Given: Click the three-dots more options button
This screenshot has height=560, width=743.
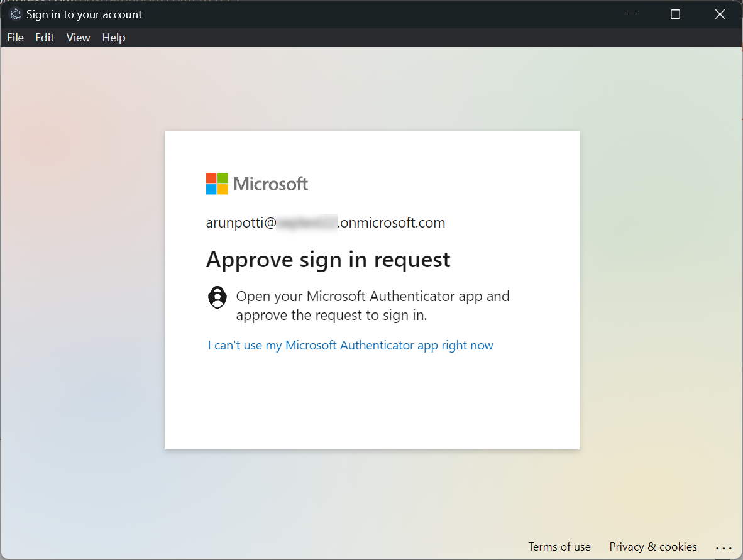Looking at the screenshot, I should click(x=724, y=547).
